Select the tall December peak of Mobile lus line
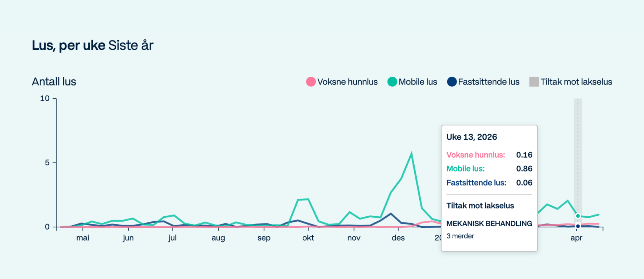 [411, 154]
